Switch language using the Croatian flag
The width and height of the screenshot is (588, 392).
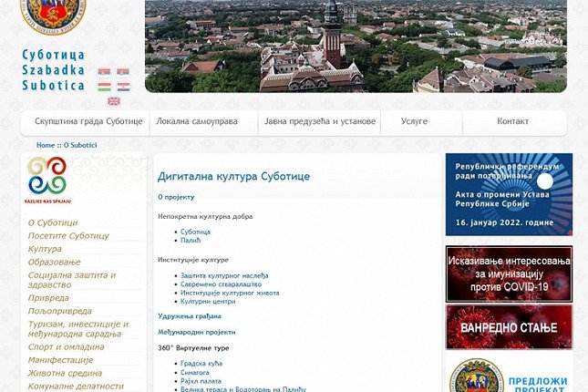point(123,87)
